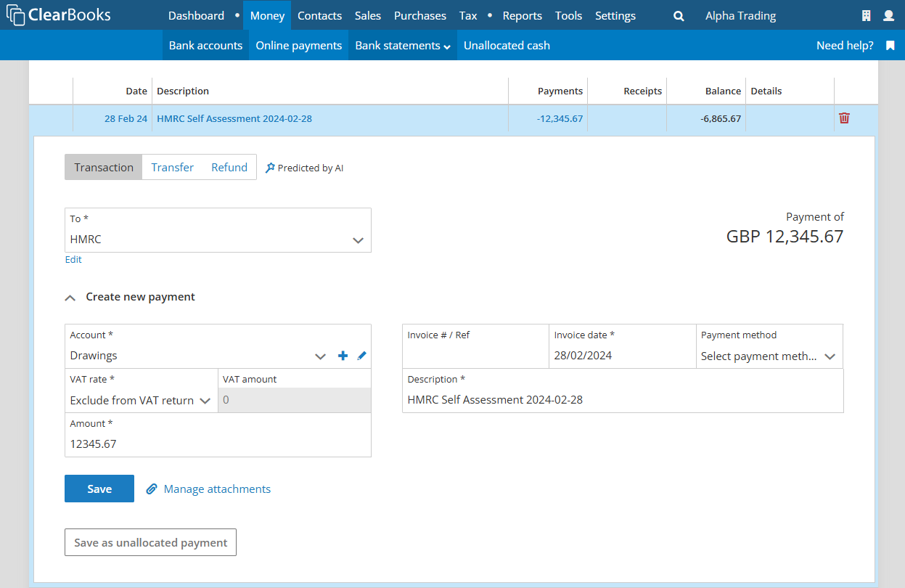This screenshot has width=905, height=588.
Task: Click Save as unallocated payment button
Action: tap(150, 542)
